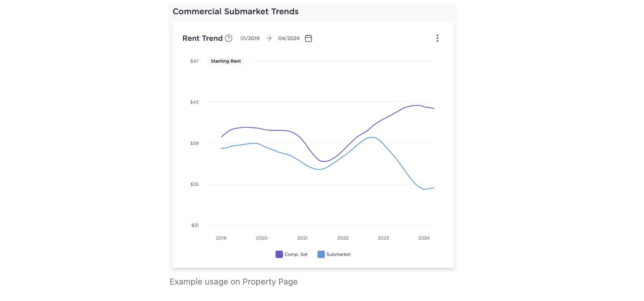Click the $39 y-axis label
The image size is (644, 301).
click(194, 143)
